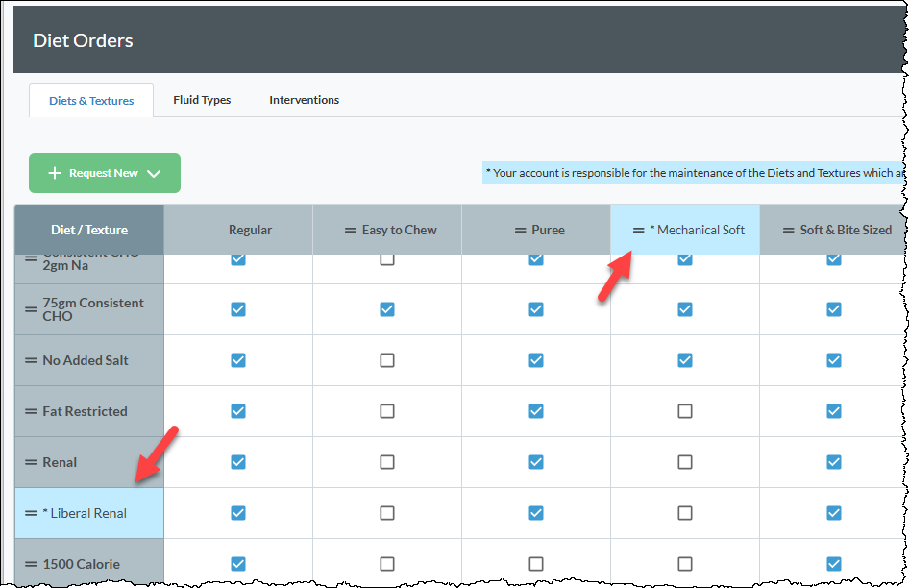Uncheck Soft & Bite Sized for 1500 Calorie
This screenshot has height=588, width=909.
(834, 564)
